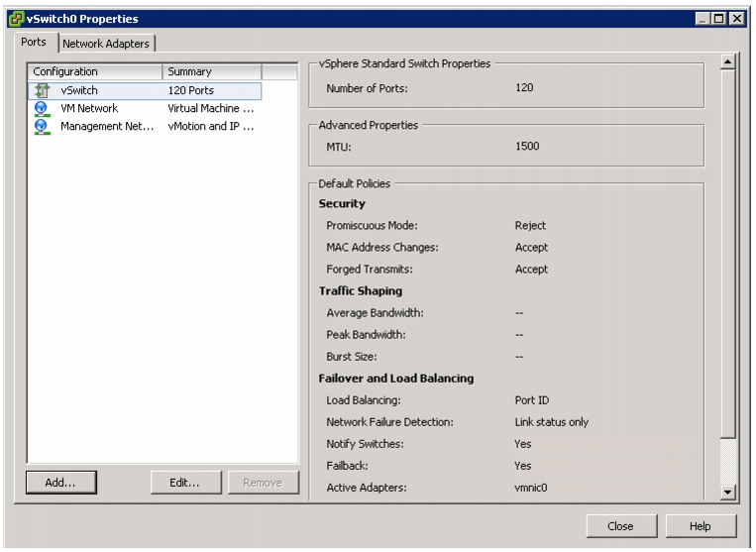Click the Notify Switches value Yes
Viewport: 756px width, 552px height.
522,444
